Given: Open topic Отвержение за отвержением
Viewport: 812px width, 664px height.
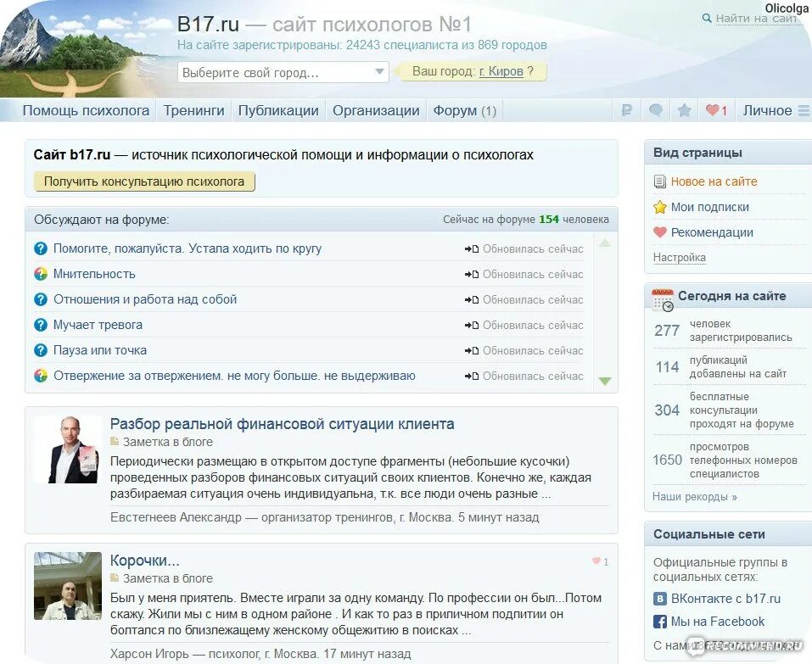Looking at the screenshot, I should (234, 376).
